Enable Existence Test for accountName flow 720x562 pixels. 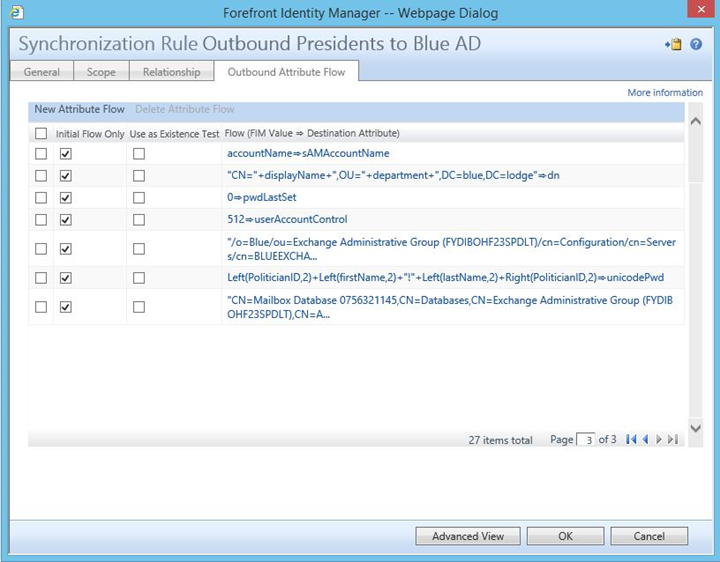point(139,153)
